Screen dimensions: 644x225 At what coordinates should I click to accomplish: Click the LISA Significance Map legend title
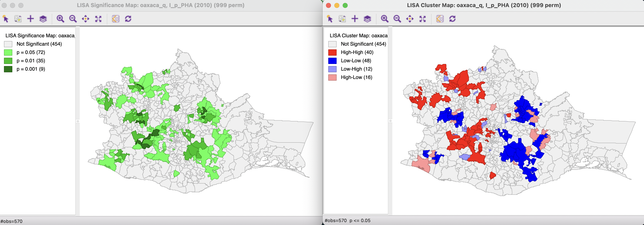pos(40,36)
